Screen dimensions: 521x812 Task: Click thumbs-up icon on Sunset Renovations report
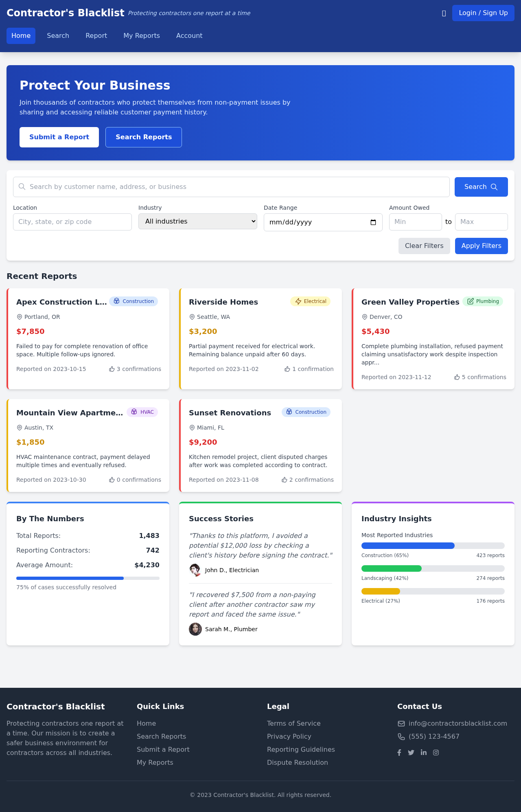click(285, 480)
